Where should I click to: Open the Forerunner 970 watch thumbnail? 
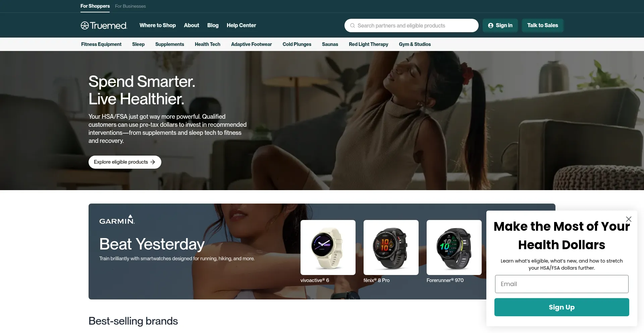pos(454,247)
